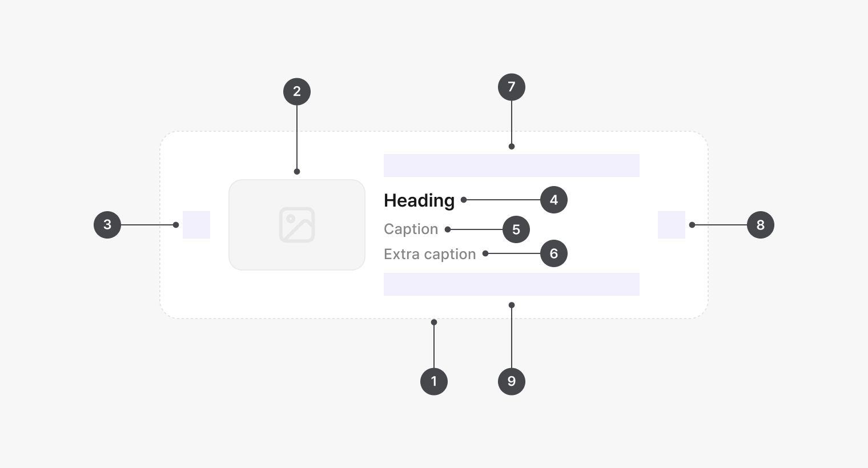Click the number 1 annotation badge

tap(434, 381)
